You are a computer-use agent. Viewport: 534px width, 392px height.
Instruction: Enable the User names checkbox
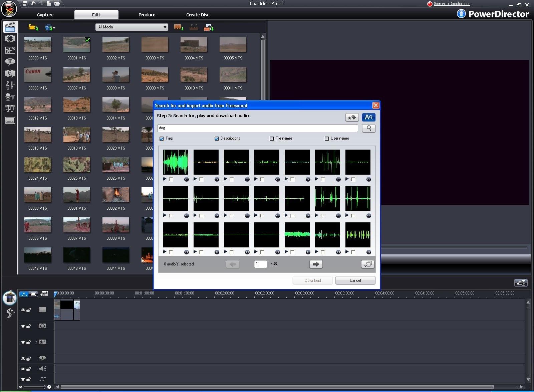(327, 139)
